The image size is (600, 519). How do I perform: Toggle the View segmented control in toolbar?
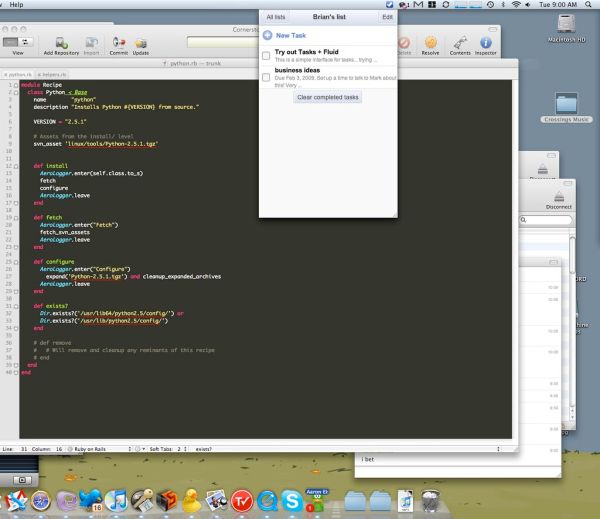click(18, 42)
